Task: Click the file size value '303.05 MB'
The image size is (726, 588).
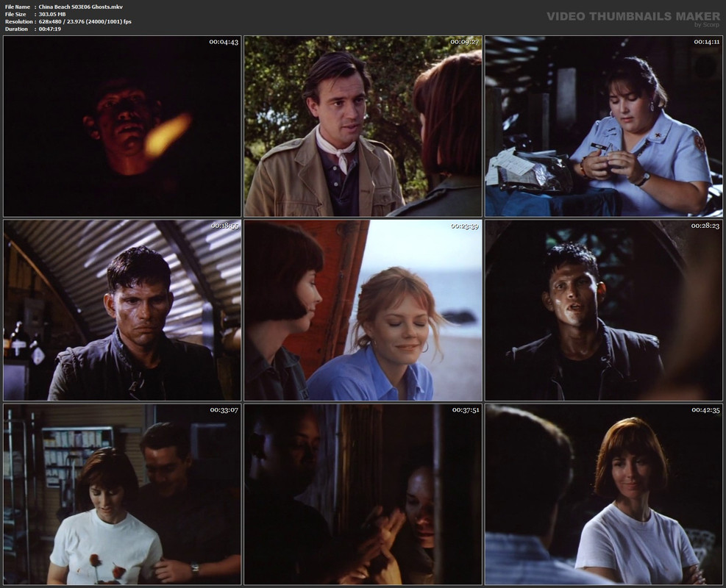Action: [x=51, y=15]
